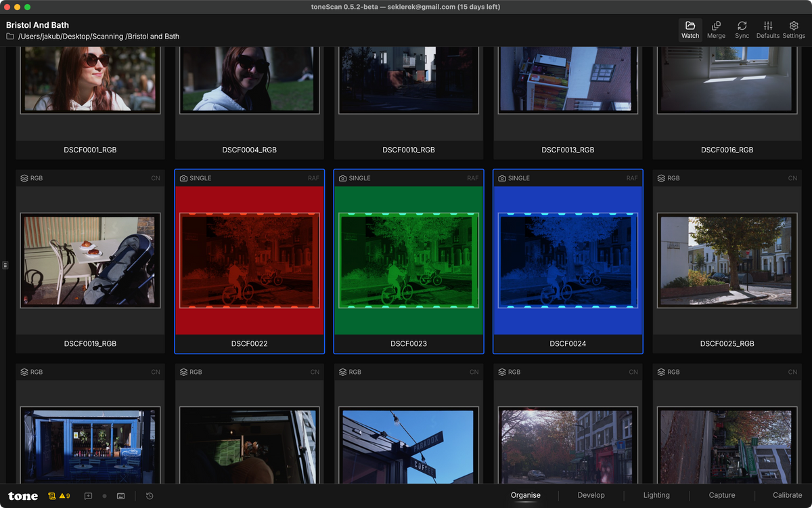Click the Watch folder toolbar icon
This screenshot has width=812, height=508.
pyautogui.click(x=690, y=26)
